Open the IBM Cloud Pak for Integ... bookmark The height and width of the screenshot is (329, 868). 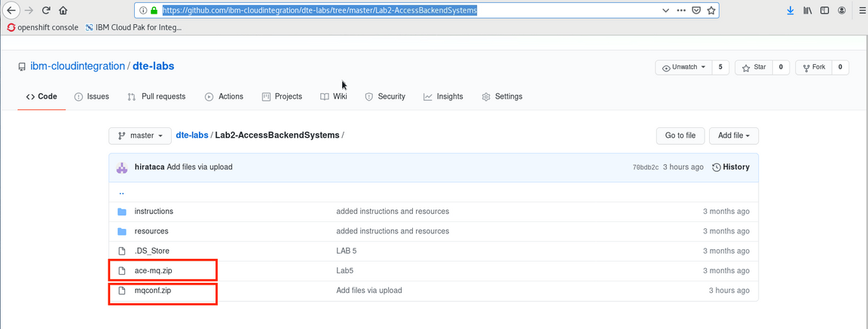[133, 27]
